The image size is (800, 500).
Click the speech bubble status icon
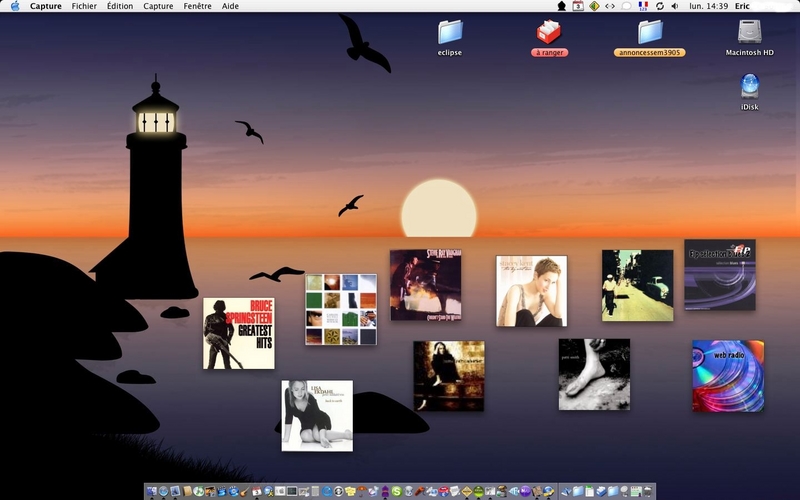point(627,6)
